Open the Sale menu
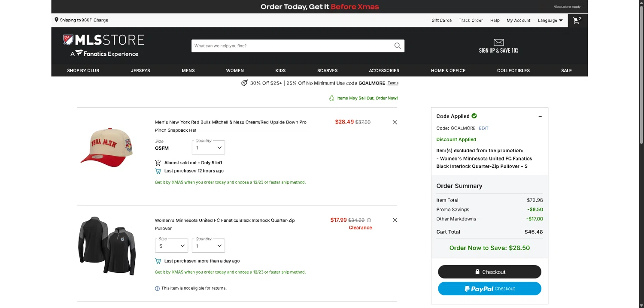This screenshot has height=308, width=644. pos(566,70)
